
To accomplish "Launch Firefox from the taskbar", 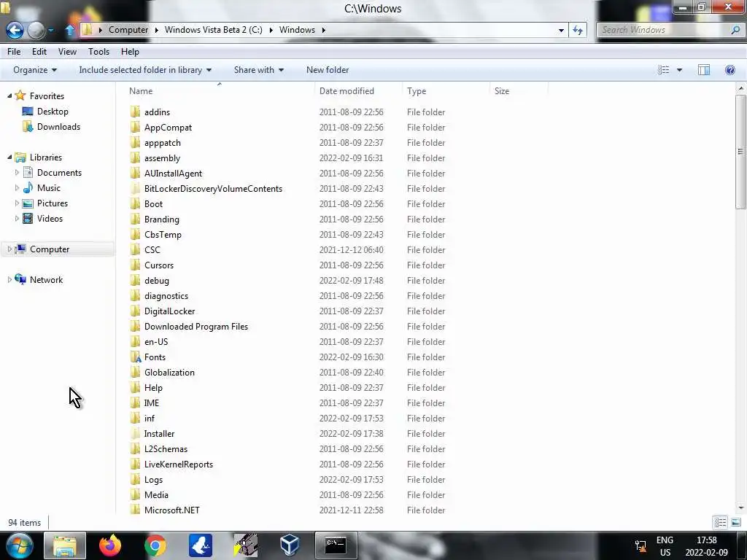I will tap(110, 545).
